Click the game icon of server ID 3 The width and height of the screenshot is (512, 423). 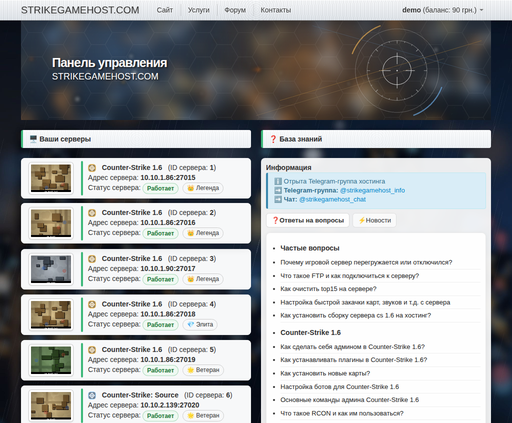tap(92, 259)
